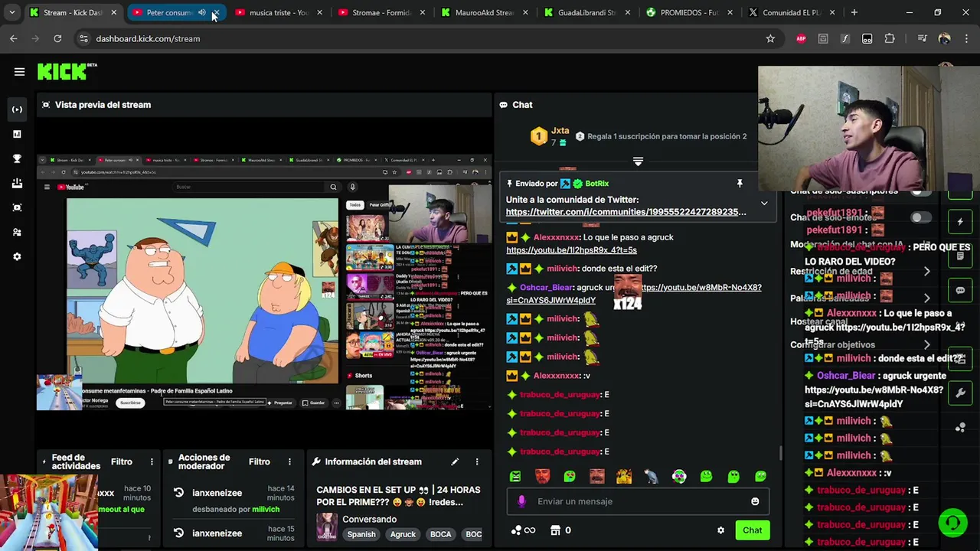This screenshot has width=980, height=551.
Task: Open Filtro in Acciones de moderador
Action: [x=259, y=461]
